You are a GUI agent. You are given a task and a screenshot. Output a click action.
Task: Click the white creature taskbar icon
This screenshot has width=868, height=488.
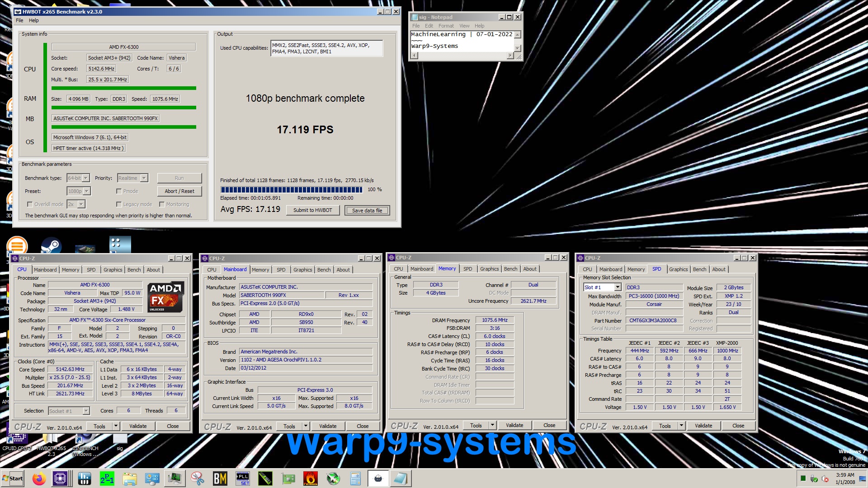[378, 478]
